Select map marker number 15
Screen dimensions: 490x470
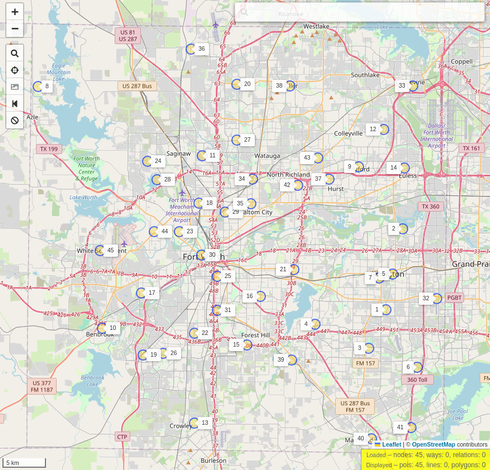pyautogui.click(x=247, y=345)
